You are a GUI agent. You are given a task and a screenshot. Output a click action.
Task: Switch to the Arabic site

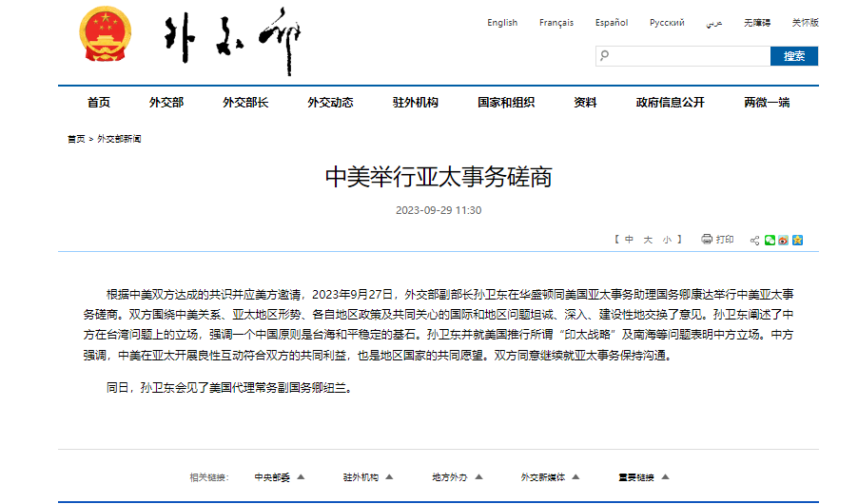click(x=714, y=23)
